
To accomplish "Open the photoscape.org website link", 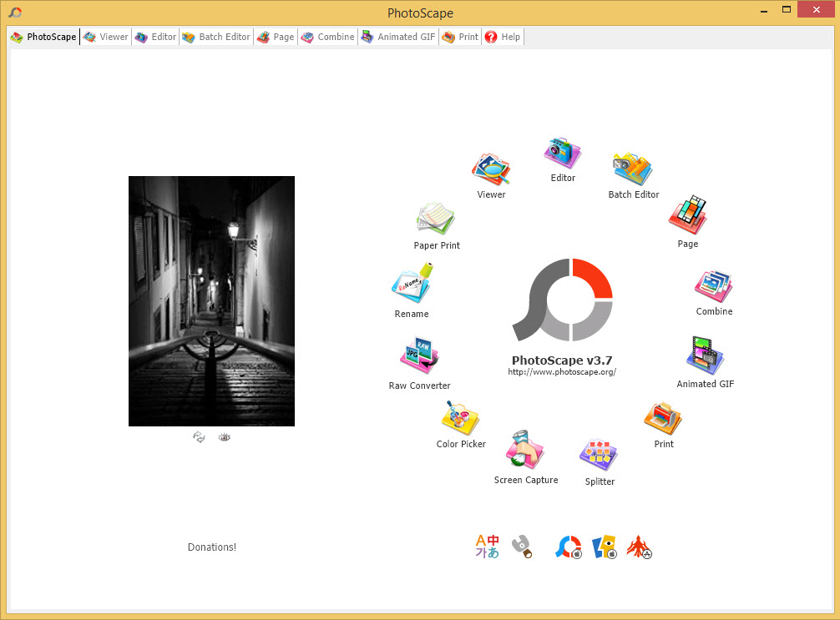I will pyautogui.click(x=562, y=372).
